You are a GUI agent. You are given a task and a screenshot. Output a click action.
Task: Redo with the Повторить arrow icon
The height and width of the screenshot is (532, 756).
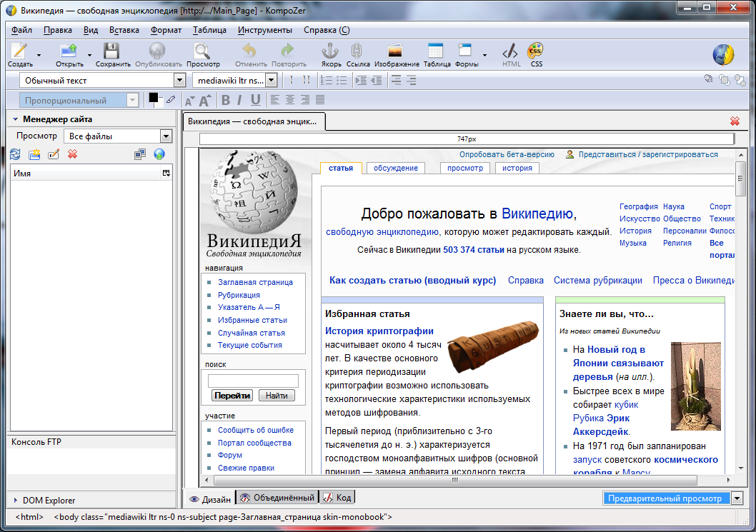[288, 51]
